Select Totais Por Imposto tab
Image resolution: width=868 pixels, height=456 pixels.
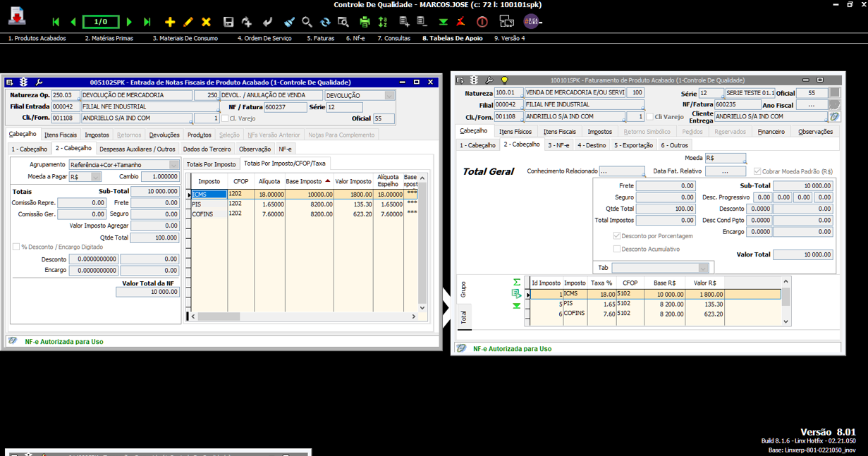[x=212, y=164]
